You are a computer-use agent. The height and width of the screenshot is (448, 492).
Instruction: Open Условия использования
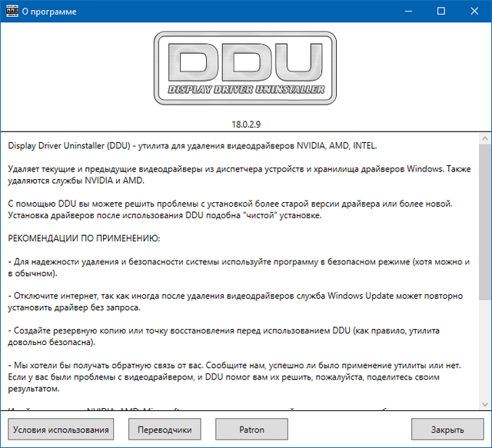click(x=61, y=429)
